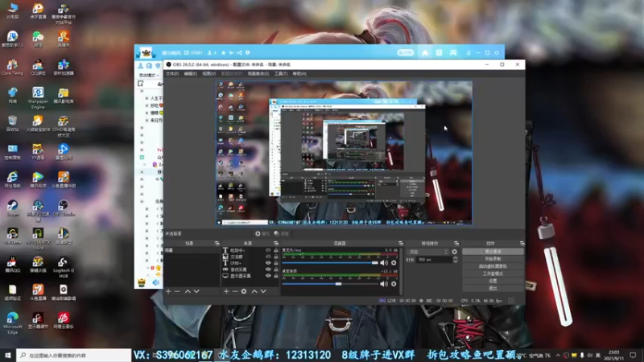Pop out the 混音器 dock panel

400,244
